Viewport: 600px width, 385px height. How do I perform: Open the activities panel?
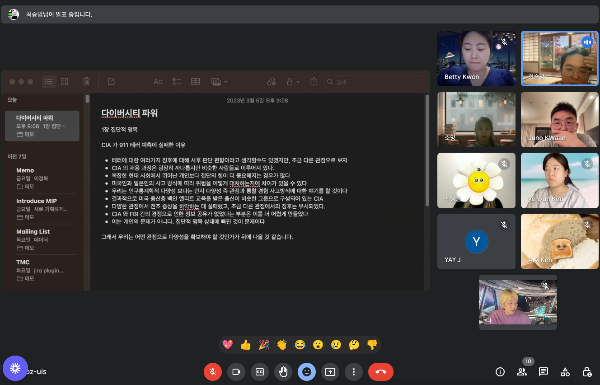[565, 372]
